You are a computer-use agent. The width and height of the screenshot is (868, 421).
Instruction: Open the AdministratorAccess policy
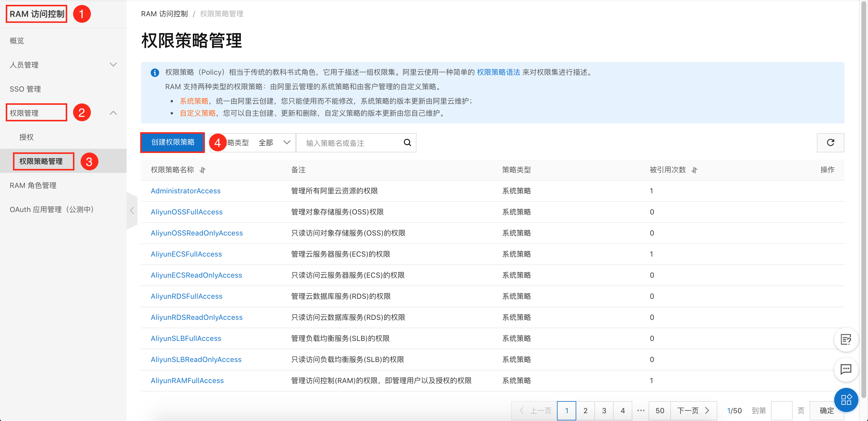click(185, 191)
